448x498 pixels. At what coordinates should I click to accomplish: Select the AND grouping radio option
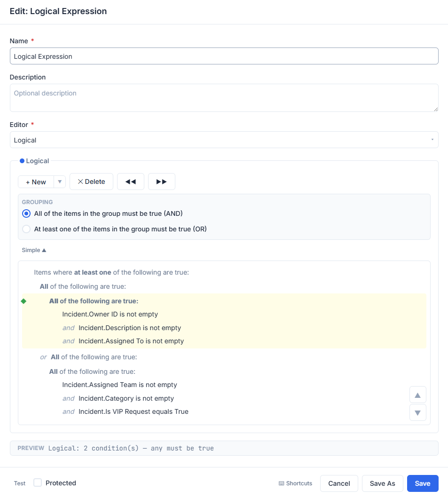tap(26, 213)
